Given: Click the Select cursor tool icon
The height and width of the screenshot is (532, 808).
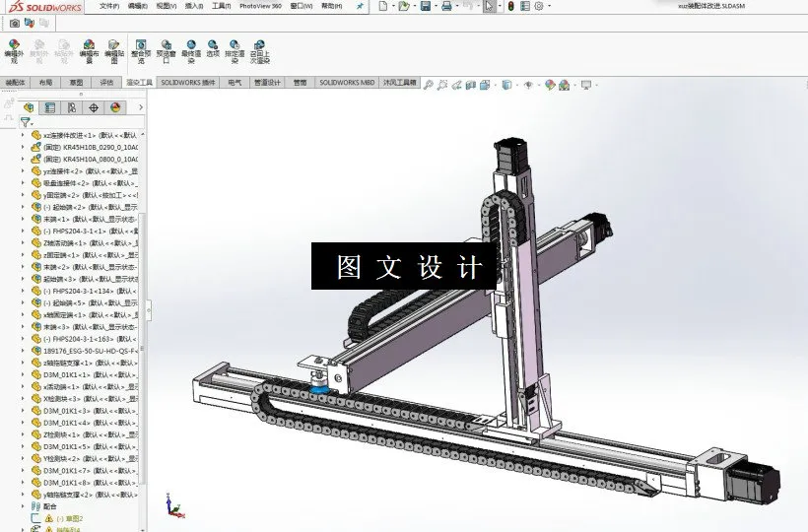Looking at the screenshot, I should click(x=489, y=6).
